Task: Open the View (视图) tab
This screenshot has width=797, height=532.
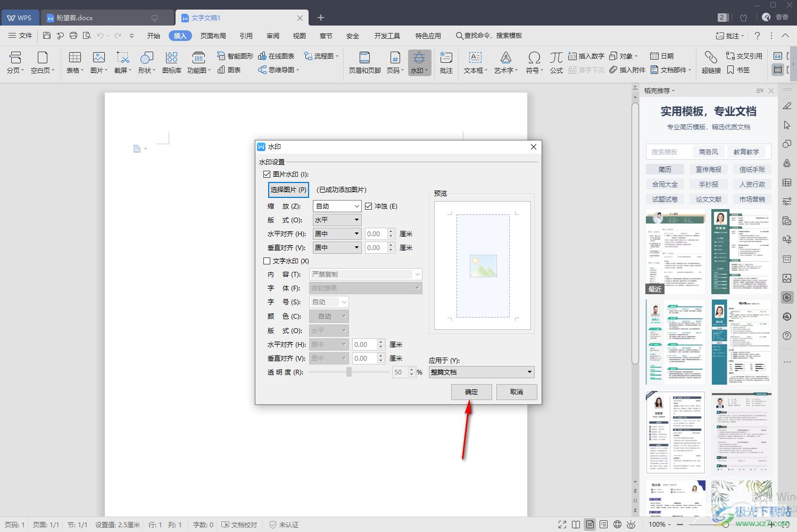Action: click(300, 36)
